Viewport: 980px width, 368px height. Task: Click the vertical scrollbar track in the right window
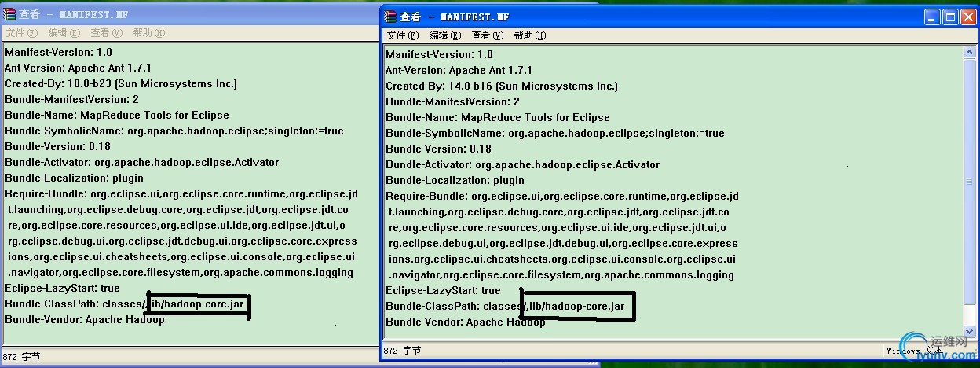click(969, 193)
